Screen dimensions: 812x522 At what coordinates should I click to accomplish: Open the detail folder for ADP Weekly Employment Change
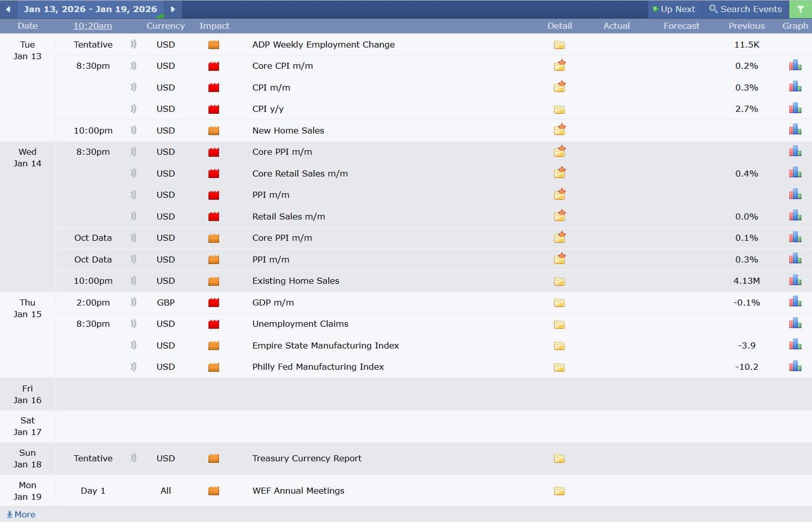click(559, 45)
